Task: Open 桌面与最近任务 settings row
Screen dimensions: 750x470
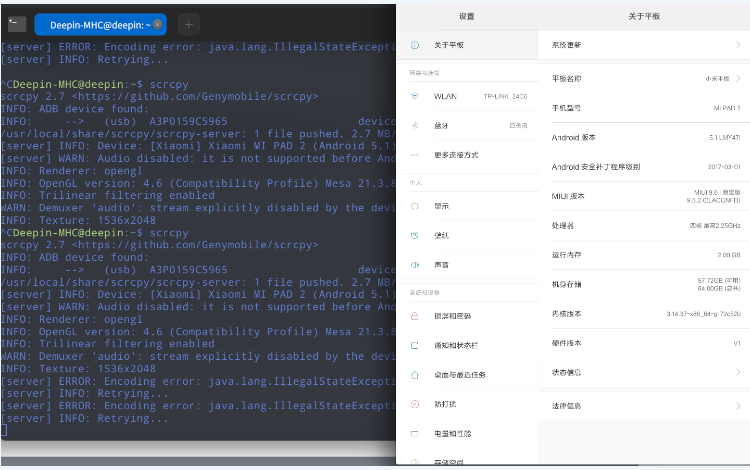Action: click(x=467, y=375)
